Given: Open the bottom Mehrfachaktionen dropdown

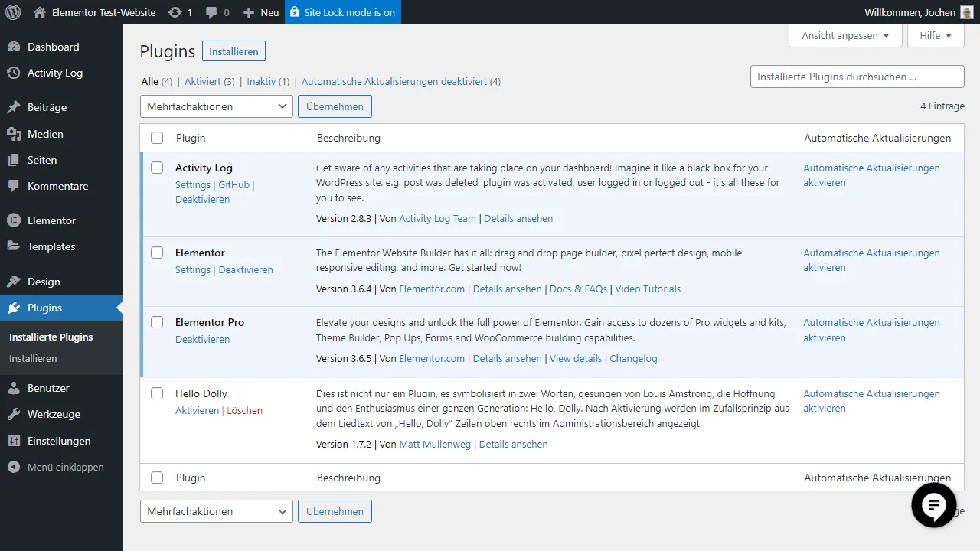Looking at the screenshot, I should [x=217, y=511].
